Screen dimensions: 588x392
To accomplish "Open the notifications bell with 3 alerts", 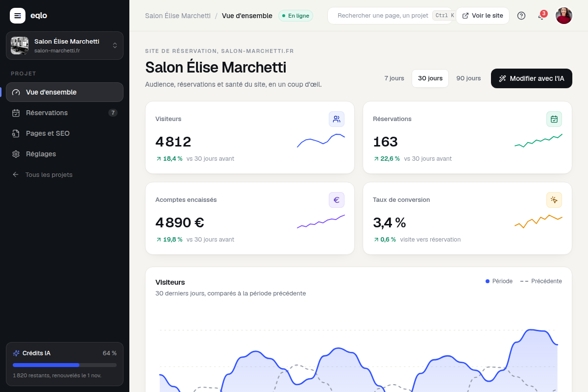I will pyautogui.click(x=541, y=16).
